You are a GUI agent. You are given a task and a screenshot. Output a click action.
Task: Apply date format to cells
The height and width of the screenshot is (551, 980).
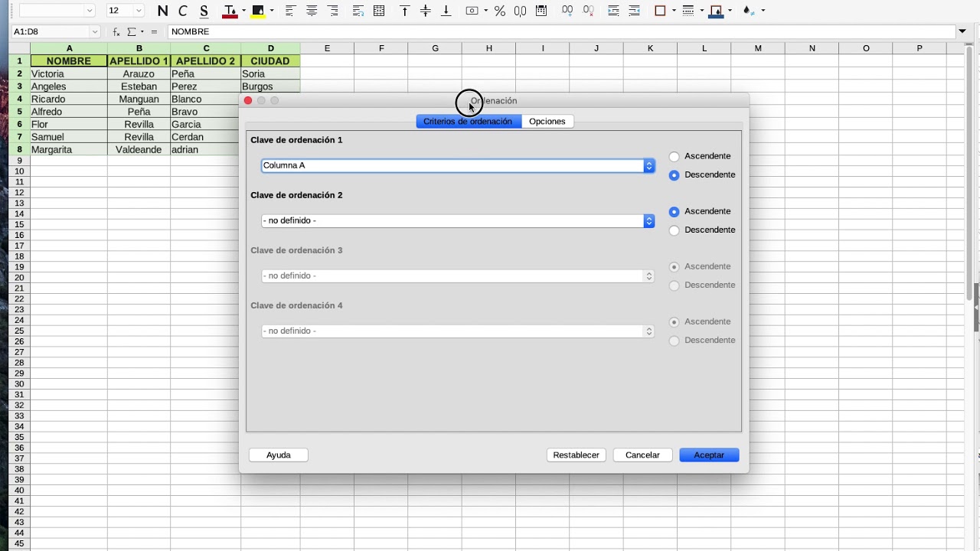click(x=541, y=11)
